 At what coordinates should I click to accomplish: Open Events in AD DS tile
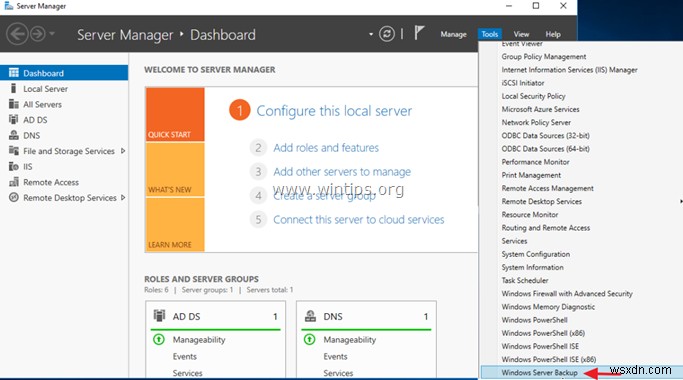pos(185,356)
